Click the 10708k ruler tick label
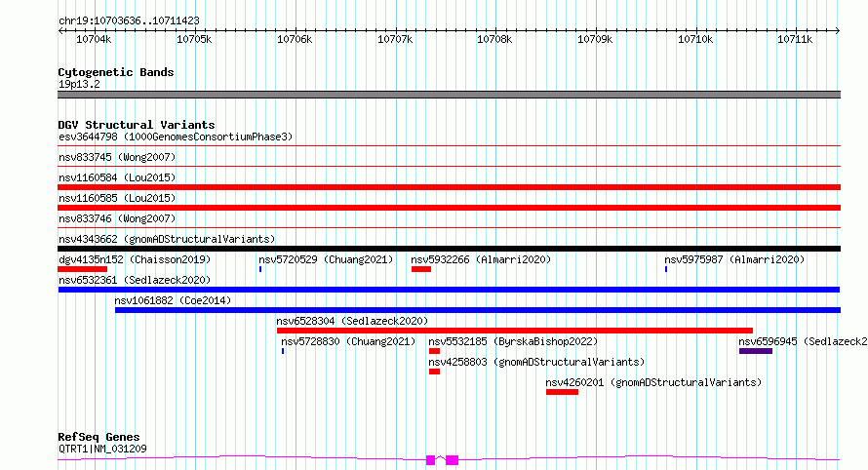 (494, 39)
